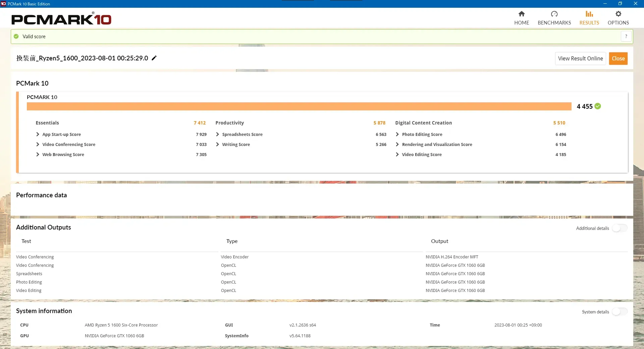644x349 pixels.
Task: Click the View Result Online button
Action: coord(580,58)
